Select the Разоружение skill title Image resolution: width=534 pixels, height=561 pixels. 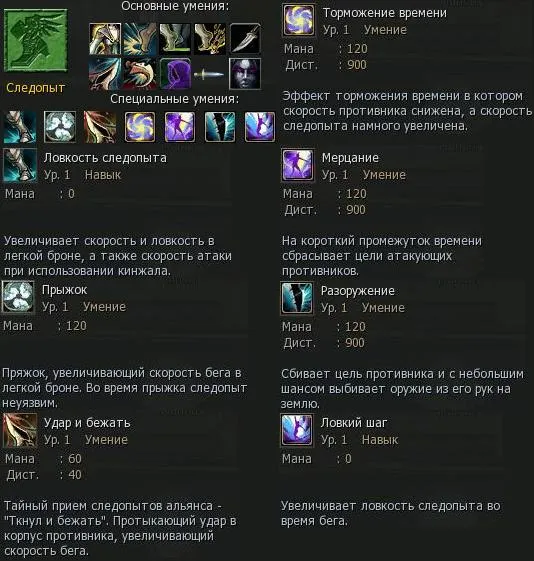(x=358, y=291)
